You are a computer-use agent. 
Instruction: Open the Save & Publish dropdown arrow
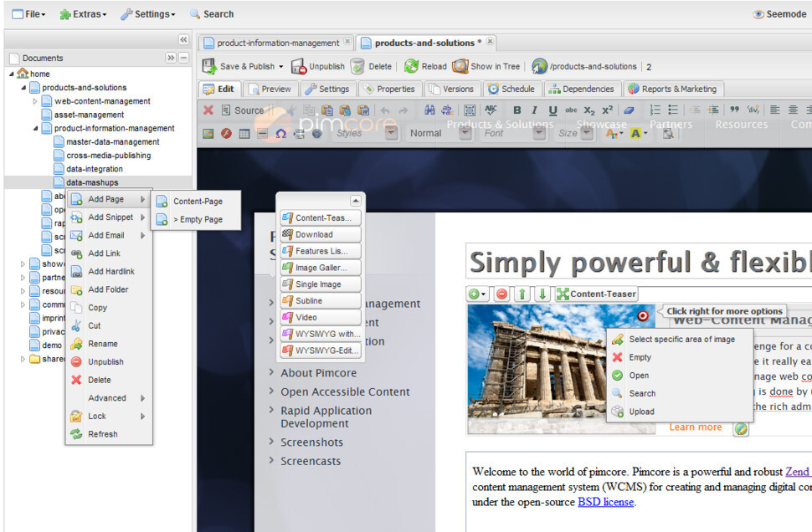click(281, 67)
